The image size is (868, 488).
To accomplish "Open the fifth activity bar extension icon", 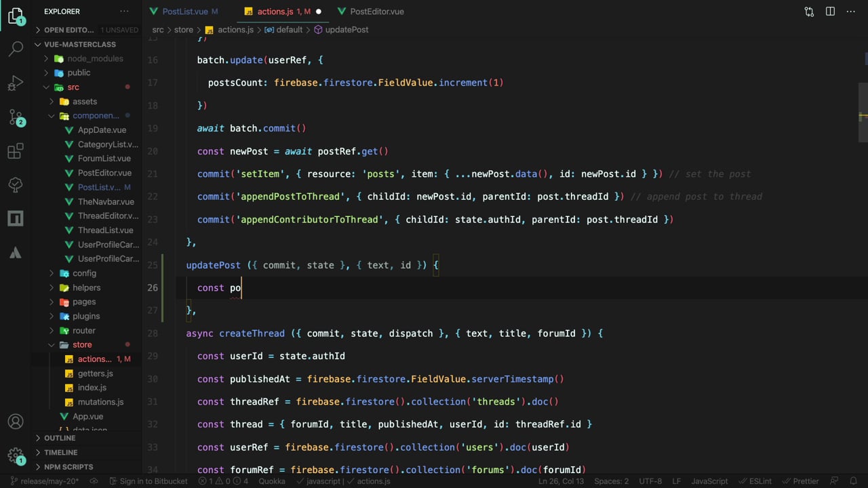I will click(x=16, y=184).
